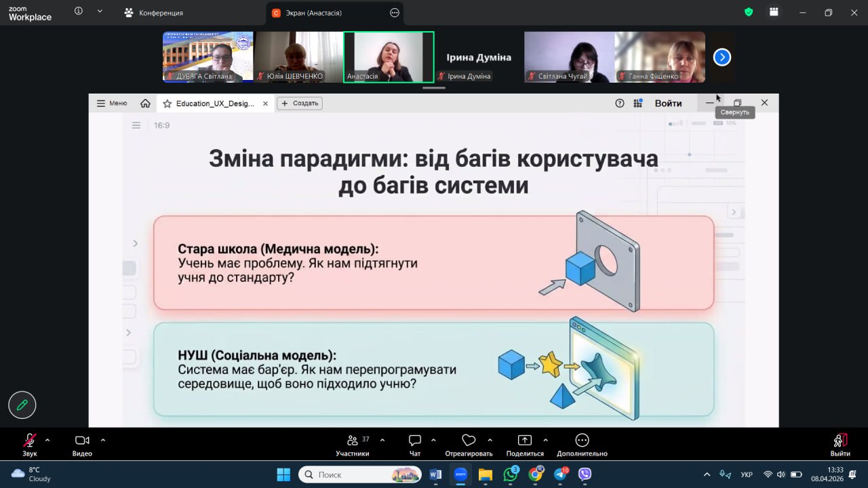Expand audio options arrow next to Звук
Screen dimensions: 868x488
(x=47, y=440)
